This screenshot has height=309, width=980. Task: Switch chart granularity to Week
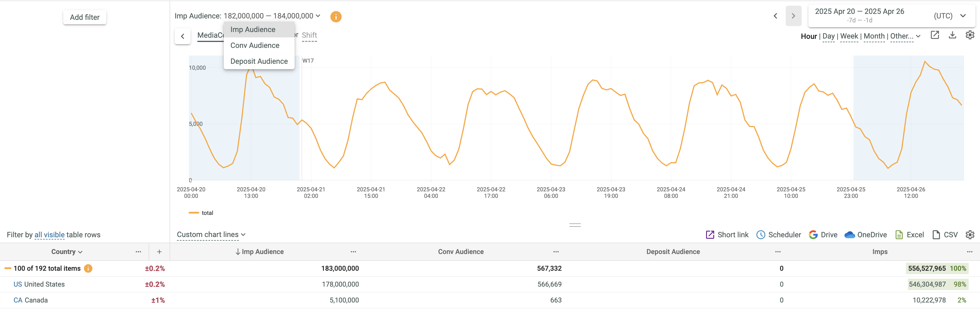point(849,36)
